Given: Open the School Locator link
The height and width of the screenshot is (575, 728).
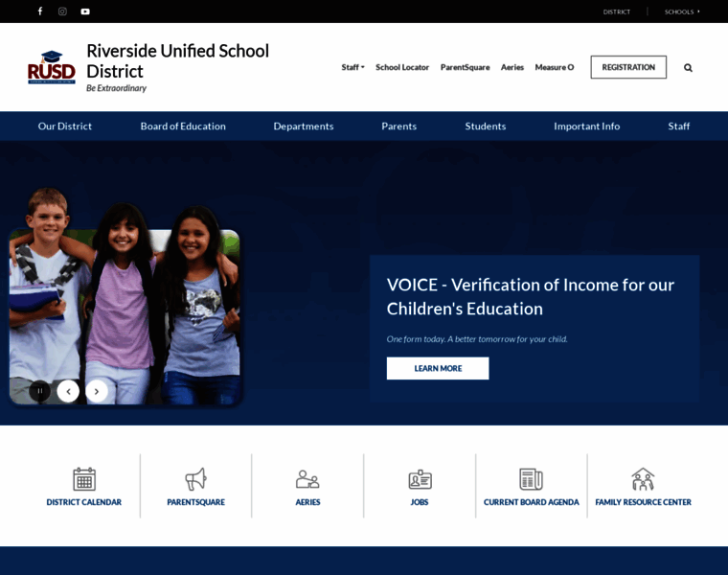Looking at the screenshot, I should pos(402,67).
